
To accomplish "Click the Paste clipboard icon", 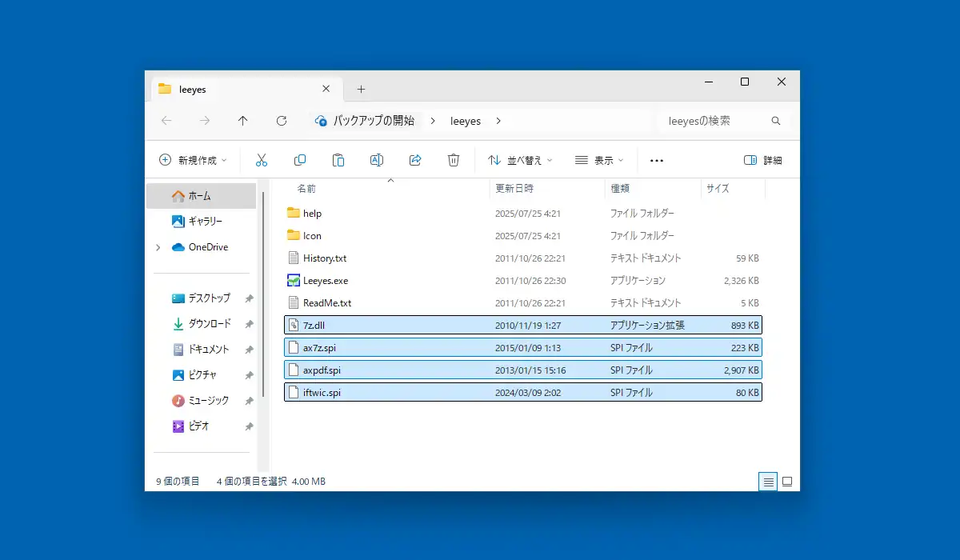I will pyautogui.click(x=338, y=160).
